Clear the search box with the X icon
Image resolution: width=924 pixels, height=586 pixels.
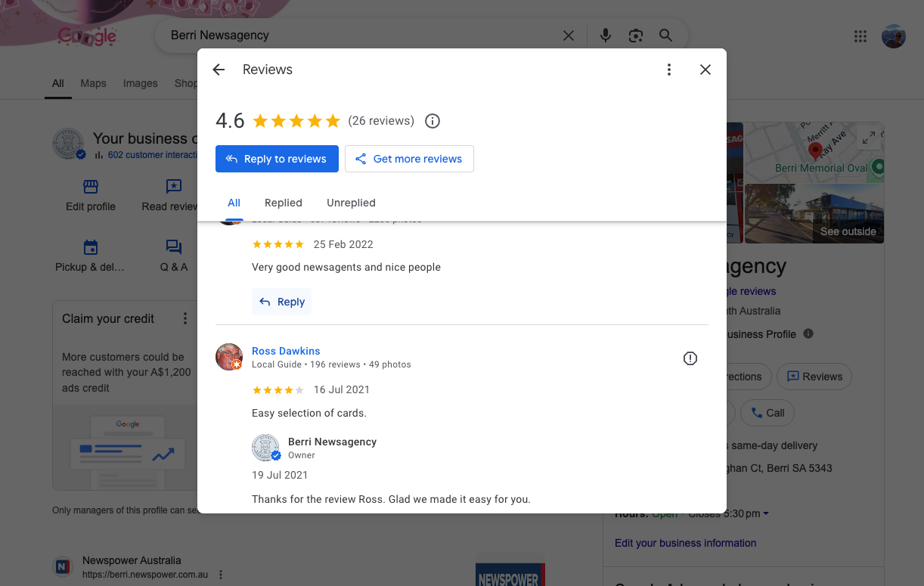(569, 36)
